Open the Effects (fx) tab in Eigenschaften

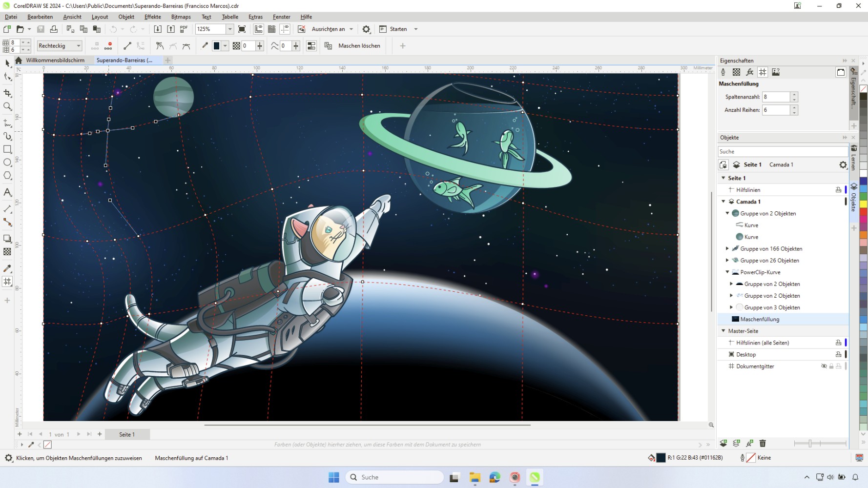click(x=750, y=72)
